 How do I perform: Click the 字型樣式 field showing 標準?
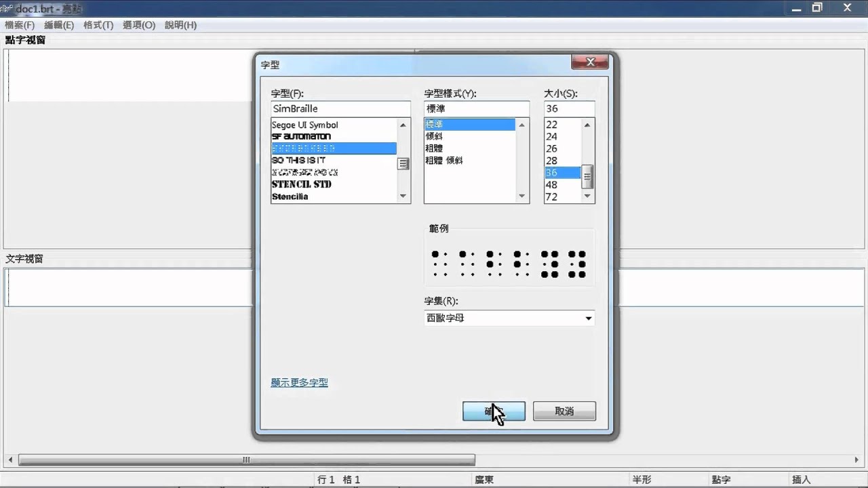(x=476, y=108)
